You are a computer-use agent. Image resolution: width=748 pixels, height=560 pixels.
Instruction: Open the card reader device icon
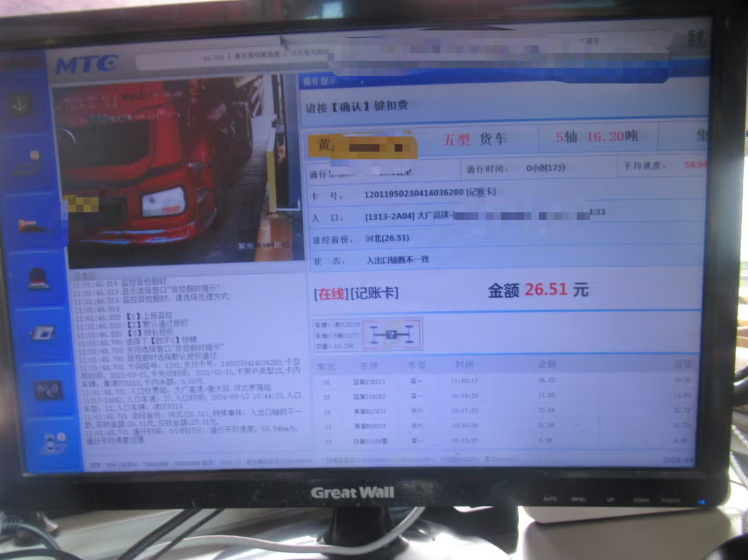pos(43,334)
